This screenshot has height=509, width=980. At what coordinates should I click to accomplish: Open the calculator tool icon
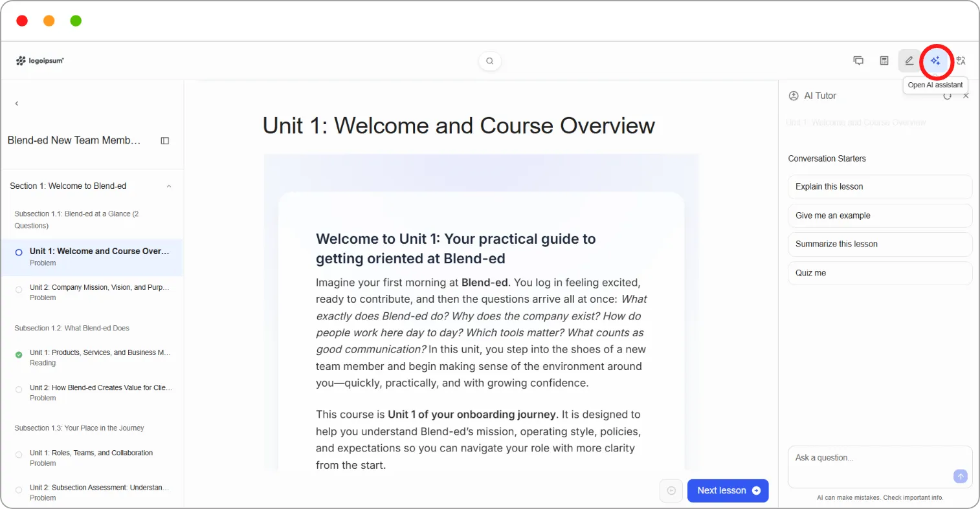pyautogui.click(x=884, y=61)
